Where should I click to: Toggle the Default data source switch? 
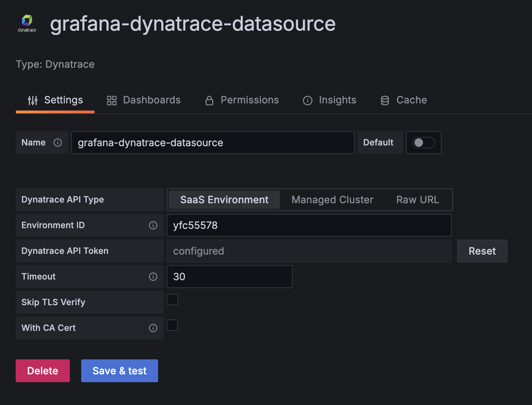423,143
